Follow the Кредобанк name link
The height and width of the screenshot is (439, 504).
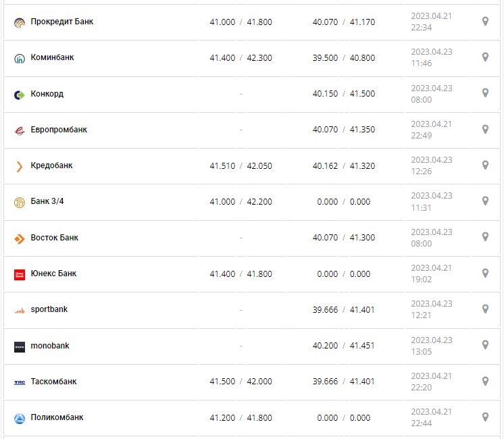point(52,165)
